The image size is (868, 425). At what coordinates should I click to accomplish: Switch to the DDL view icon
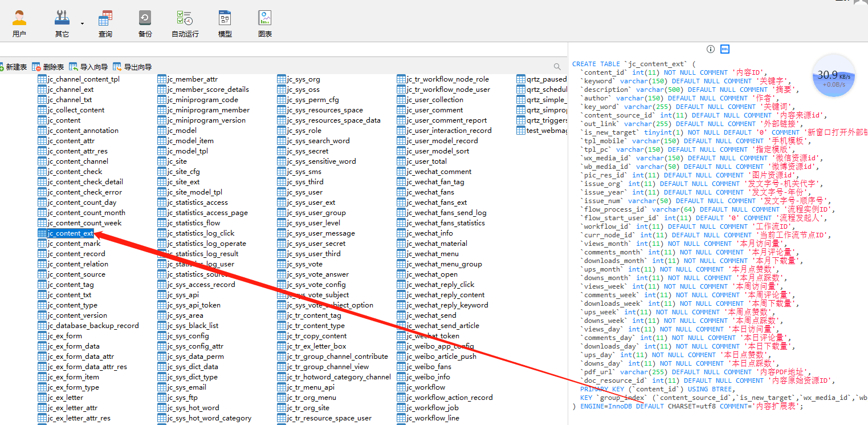[725, 49]
